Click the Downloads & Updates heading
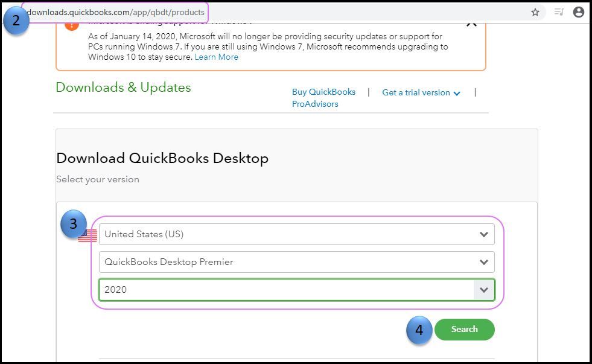Viewport: 592px width, 364px height. [x=123, y=87]
